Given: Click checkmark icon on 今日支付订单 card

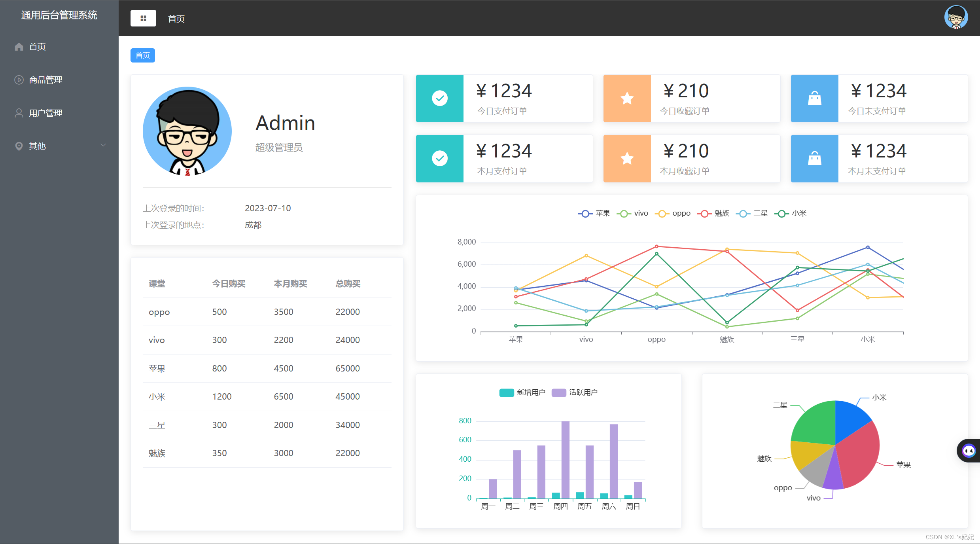Looking at the screenshot, I should click(440, 98).
